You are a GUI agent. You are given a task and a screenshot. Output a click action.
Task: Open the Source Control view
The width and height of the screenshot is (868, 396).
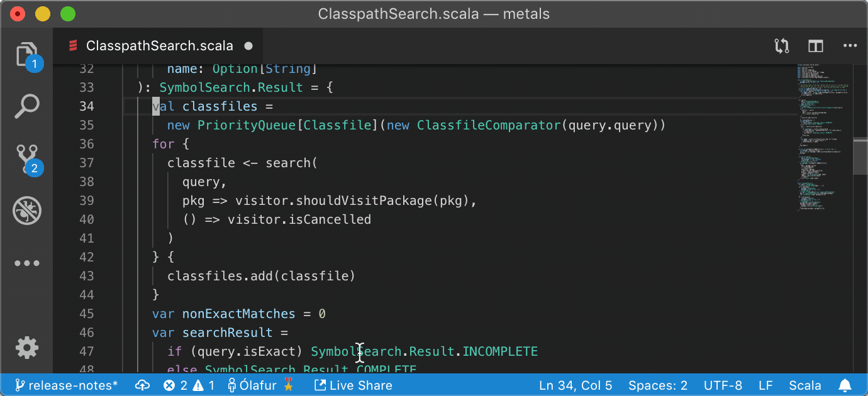point(27,158)
